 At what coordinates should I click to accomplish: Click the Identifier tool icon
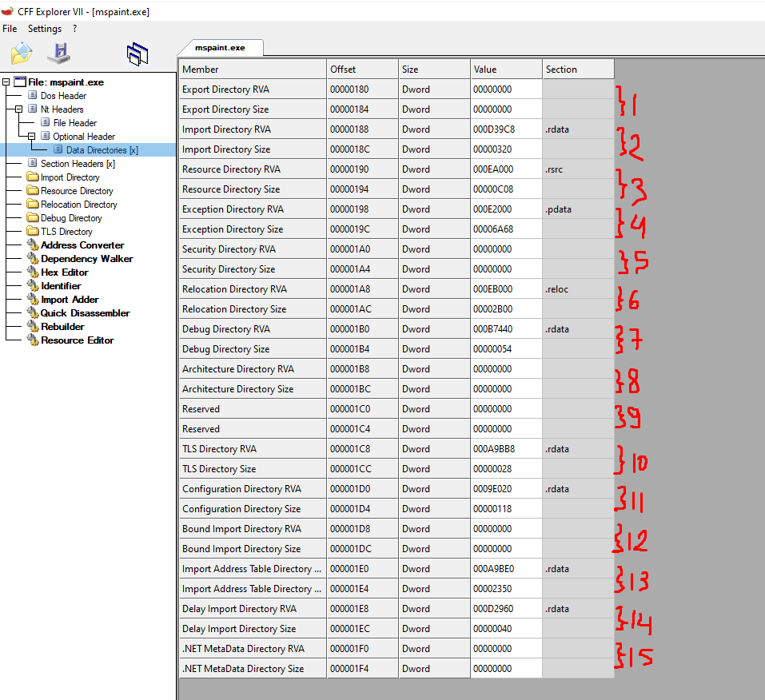33,286
